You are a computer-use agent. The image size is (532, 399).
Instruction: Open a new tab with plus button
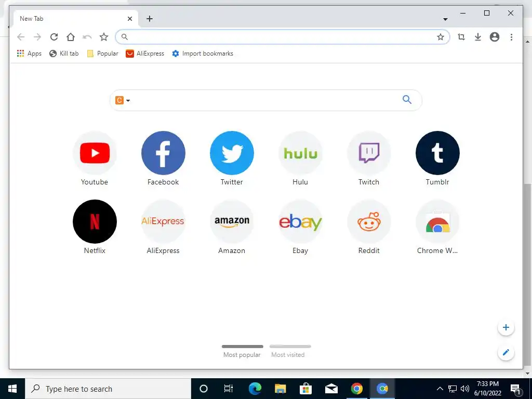pos(149,19)
